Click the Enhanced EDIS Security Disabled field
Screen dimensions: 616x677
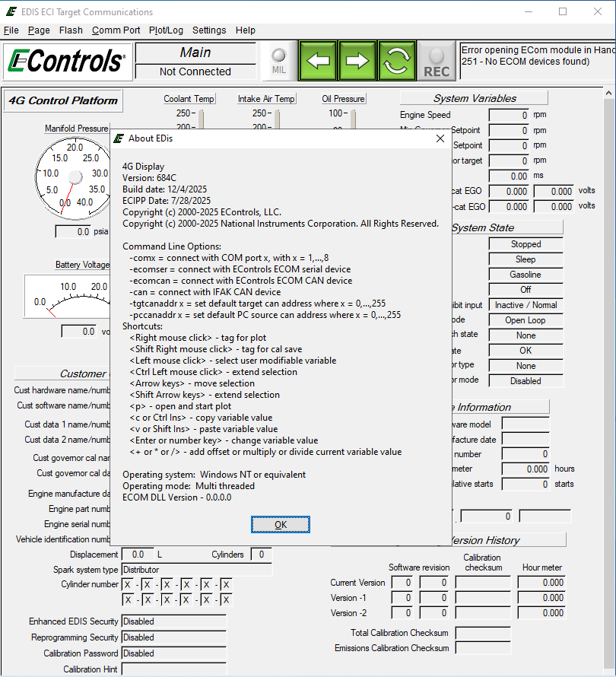point(174,621)
